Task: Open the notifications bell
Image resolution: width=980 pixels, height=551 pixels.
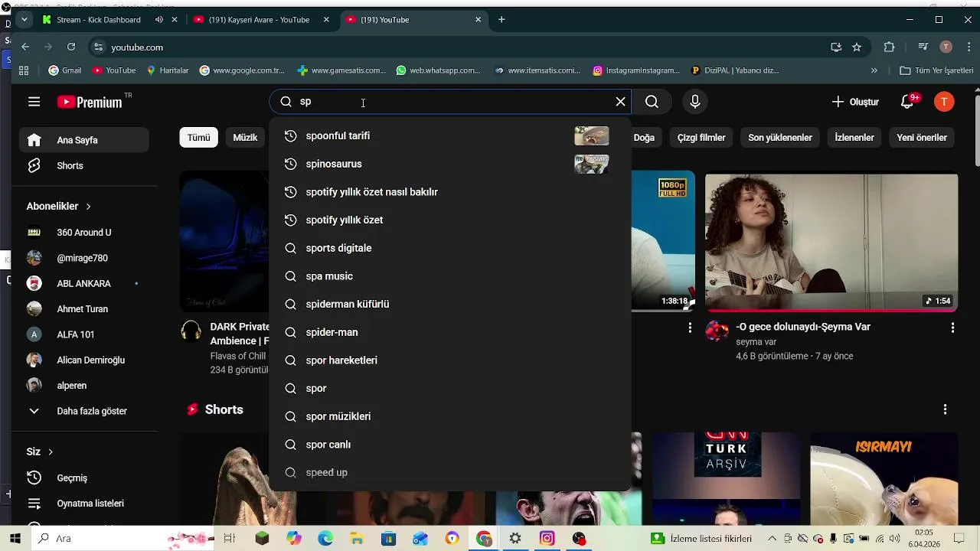Action: pyautogui.click(x=909, y=102)
